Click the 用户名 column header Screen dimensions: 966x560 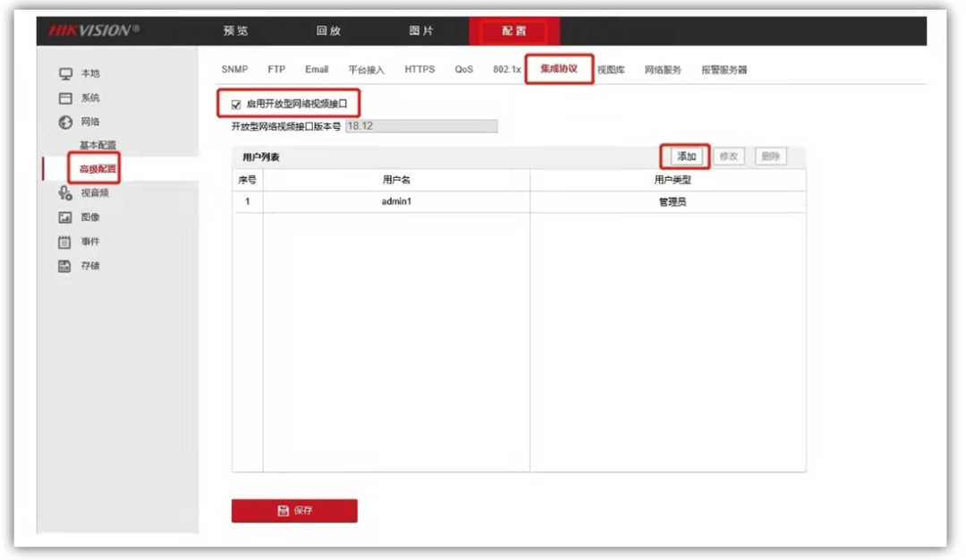(x=396, y=180)
